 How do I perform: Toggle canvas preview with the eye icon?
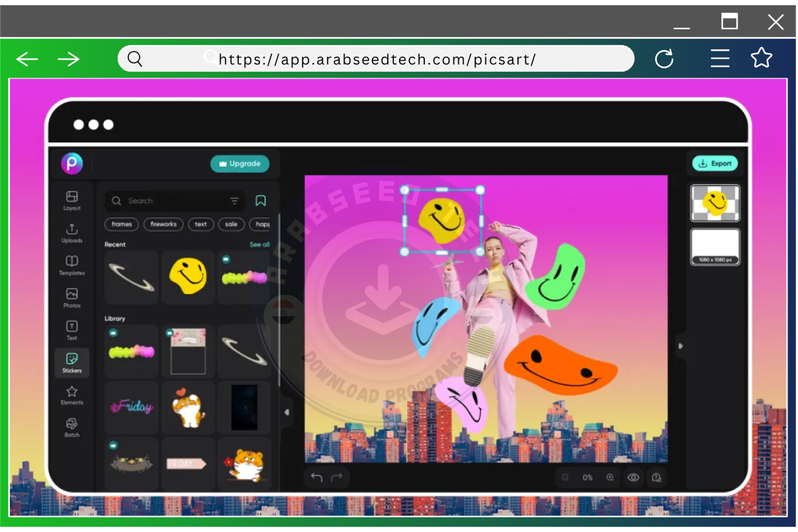[x=633, y=477]
